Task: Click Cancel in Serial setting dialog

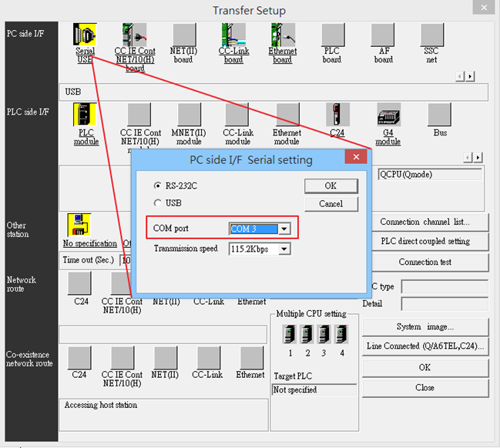Action: click(x=331, y=204)
